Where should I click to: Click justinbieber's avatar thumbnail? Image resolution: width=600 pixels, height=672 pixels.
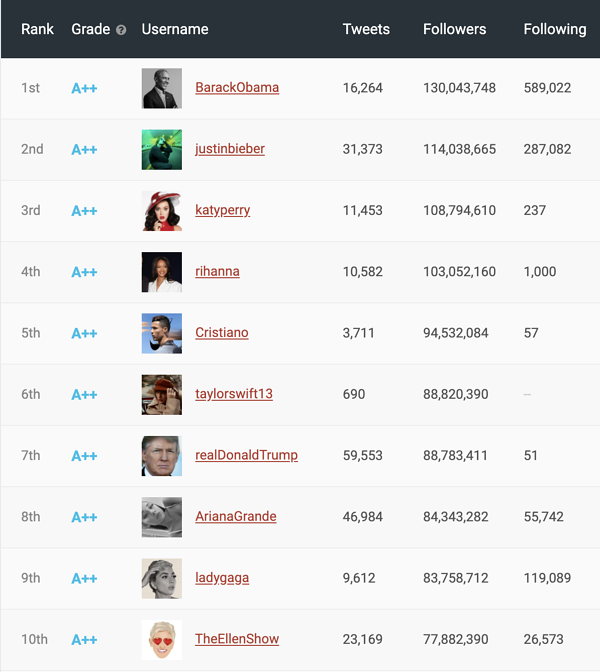tap(162, 149)
